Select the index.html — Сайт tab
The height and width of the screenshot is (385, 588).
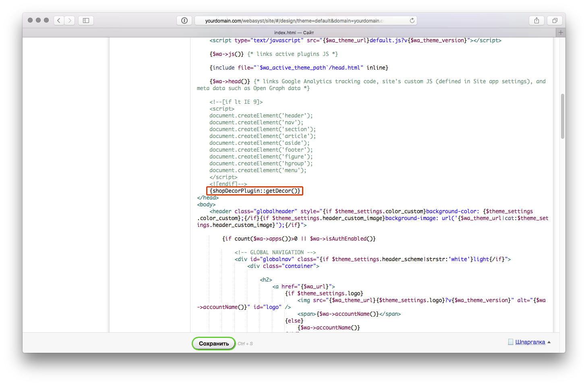coord(294,33)
